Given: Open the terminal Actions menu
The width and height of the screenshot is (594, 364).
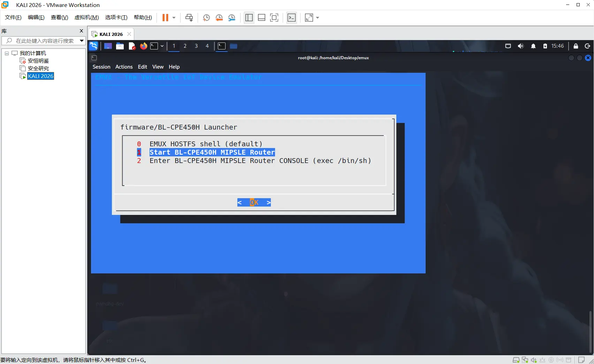Looking at the screenshot, I should 124,67.
